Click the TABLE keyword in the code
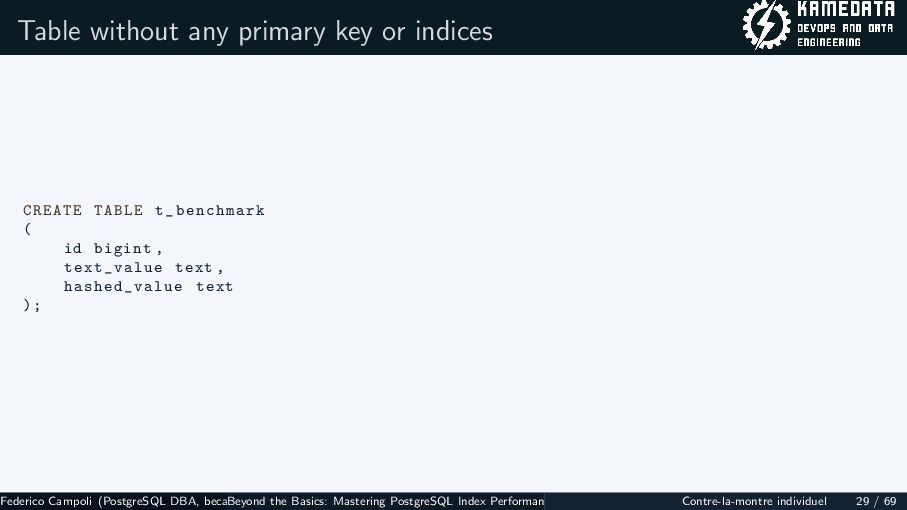The image size is (907, 510). (118, 210)
